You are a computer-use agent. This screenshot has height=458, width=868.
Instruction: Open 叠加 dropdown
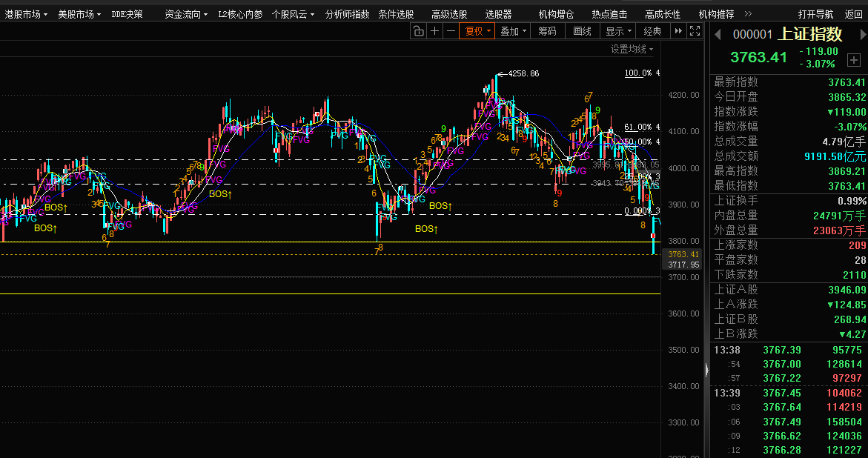point(512,32)
